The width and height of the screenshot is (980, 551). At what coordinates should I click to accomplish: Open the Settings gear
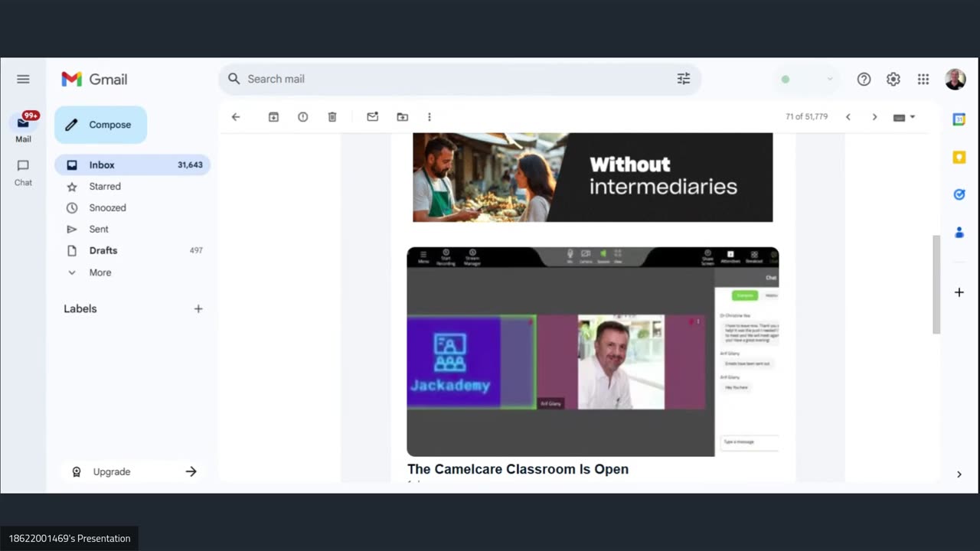click(x=893, y=79)
